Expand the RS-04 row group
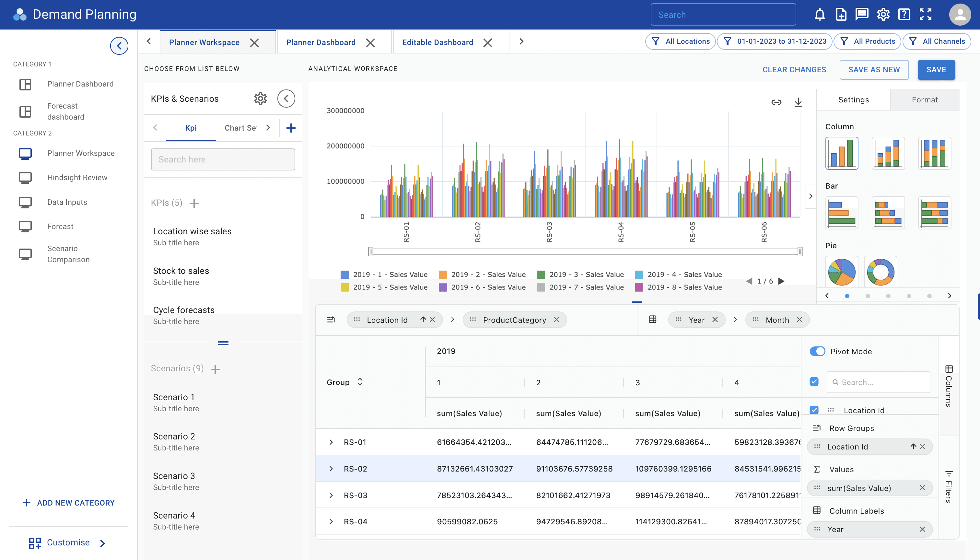Image resolution: width=980 pixels, height=560 pixels. coord(331,521)
